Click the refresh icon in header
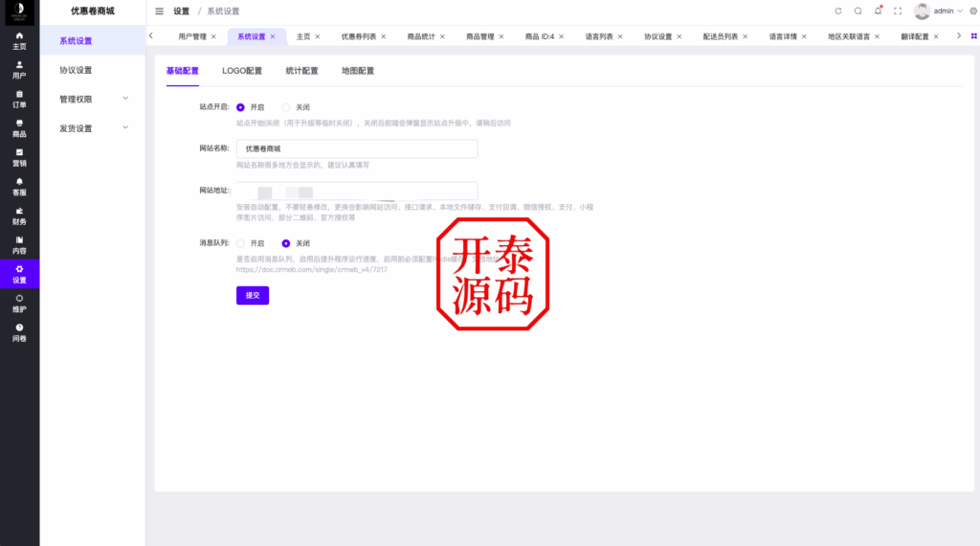The height and width of the screenshot is (546, 980). pos(838,11)
